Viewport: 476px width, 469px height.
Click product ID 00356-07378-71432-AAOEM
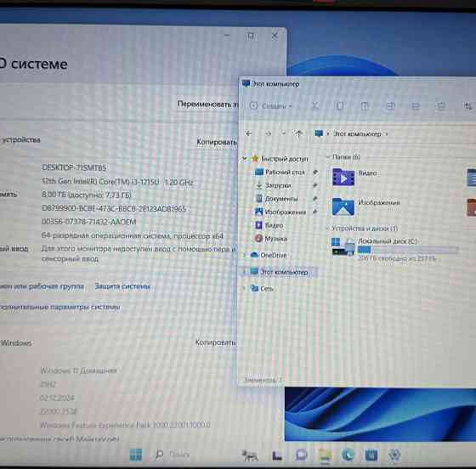[89, 222]
